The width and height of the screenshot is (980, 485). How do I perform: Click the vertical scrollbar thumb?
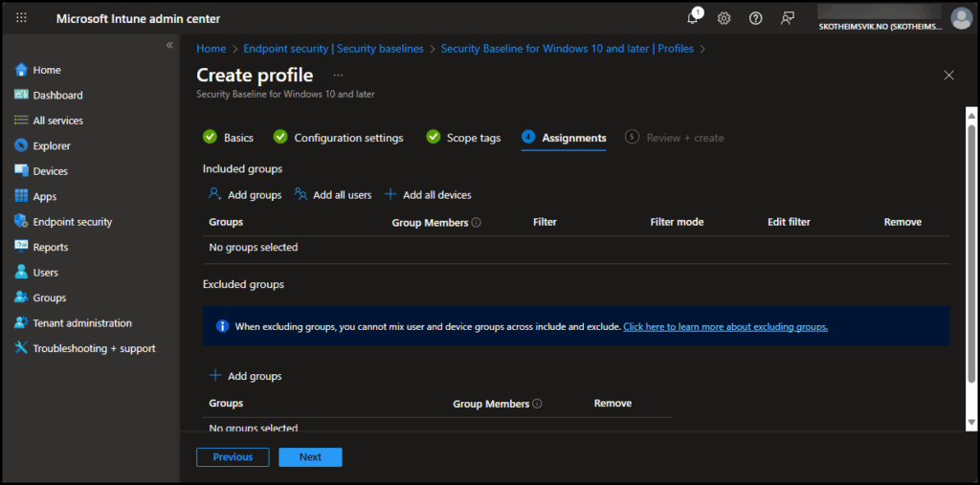click(971, 254)
